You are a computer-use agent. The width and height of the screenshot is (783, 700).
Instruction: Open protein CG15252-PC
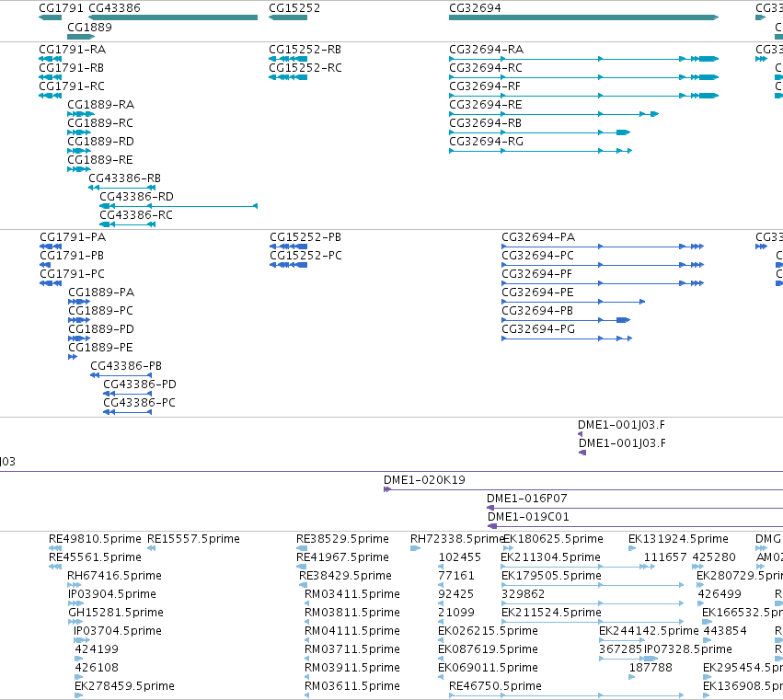coord(306,256)
